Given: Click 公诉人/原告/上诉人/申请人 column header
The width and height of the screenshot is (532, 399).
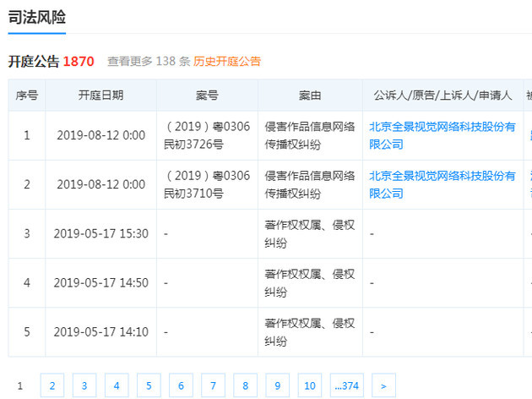Looking at the screenshot, I should pos(442,96).
